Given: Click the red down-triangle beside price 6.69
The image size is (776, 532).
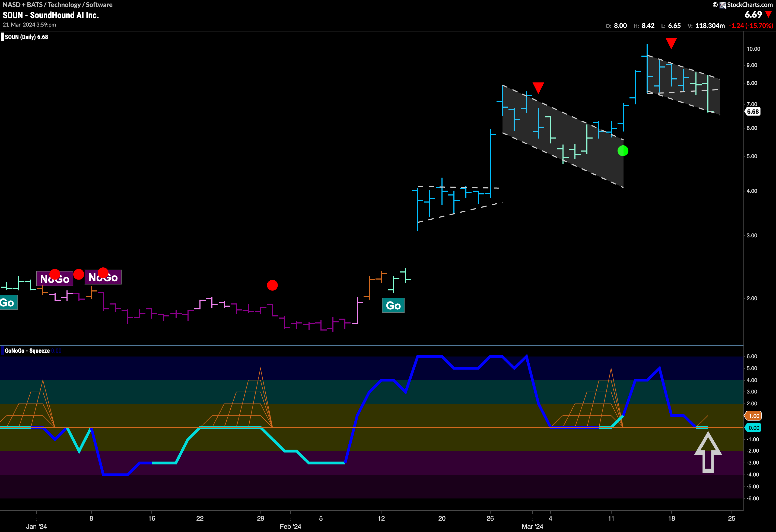Looking at the screenshot, I should [769, 14].
